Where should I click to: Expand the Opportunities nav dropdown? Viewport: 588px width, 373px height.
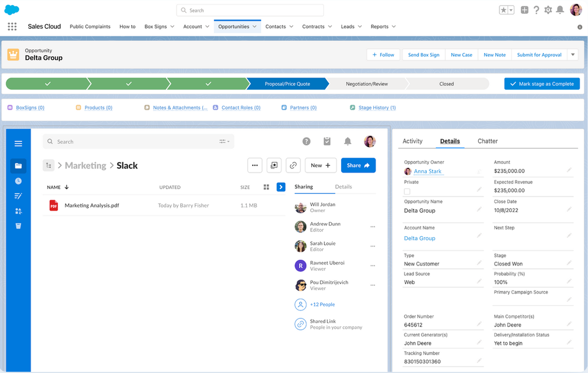coord(254,26)
